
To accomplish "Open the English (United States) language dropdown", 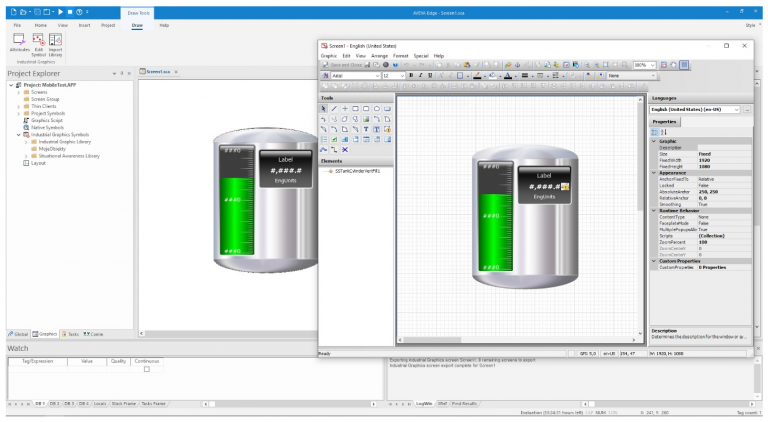I will coord(737,109).
